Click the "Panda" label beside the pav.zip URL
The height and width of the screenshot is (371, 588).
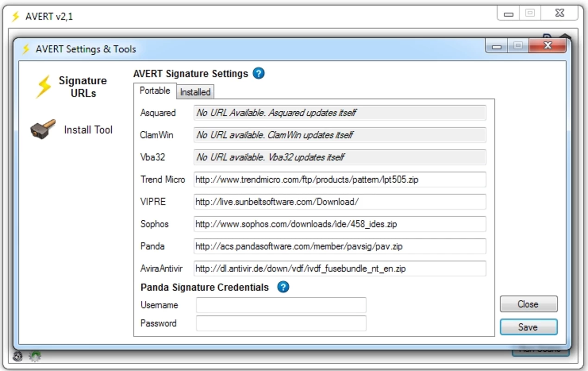click(x=152, y=246)
